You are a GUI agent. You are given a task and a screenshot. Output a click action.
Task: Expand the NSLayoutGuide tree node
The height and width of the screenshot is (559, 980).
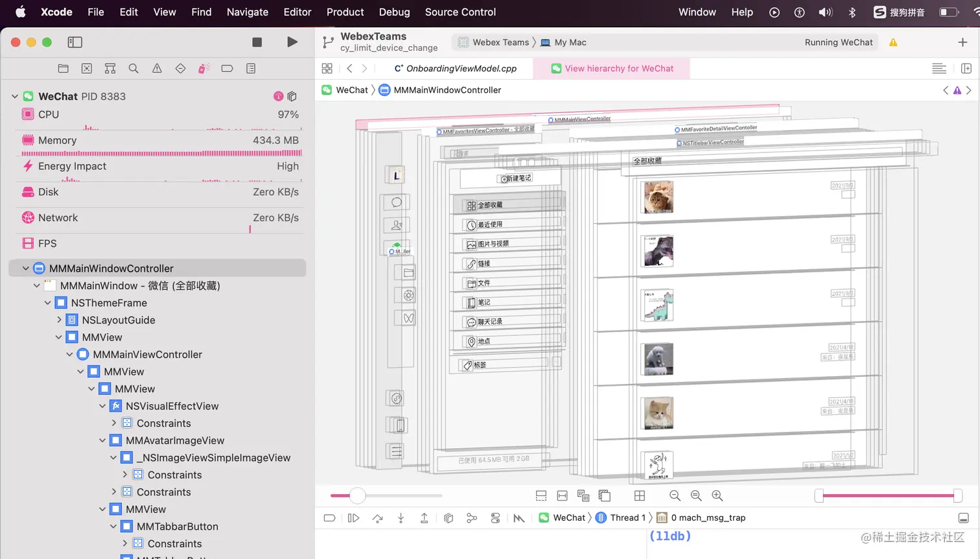(x=59, y=320)
